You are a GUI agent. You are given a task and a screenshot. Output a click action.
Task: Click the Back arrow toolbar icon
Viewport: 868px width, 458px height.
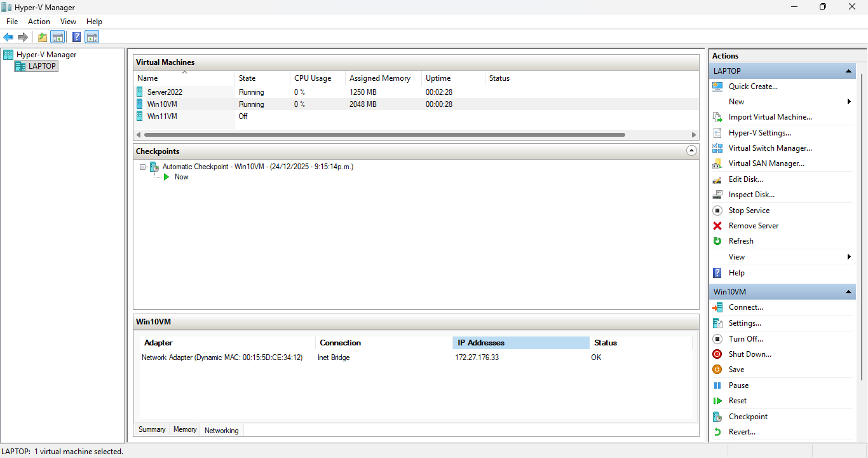(x=8, y=37)
